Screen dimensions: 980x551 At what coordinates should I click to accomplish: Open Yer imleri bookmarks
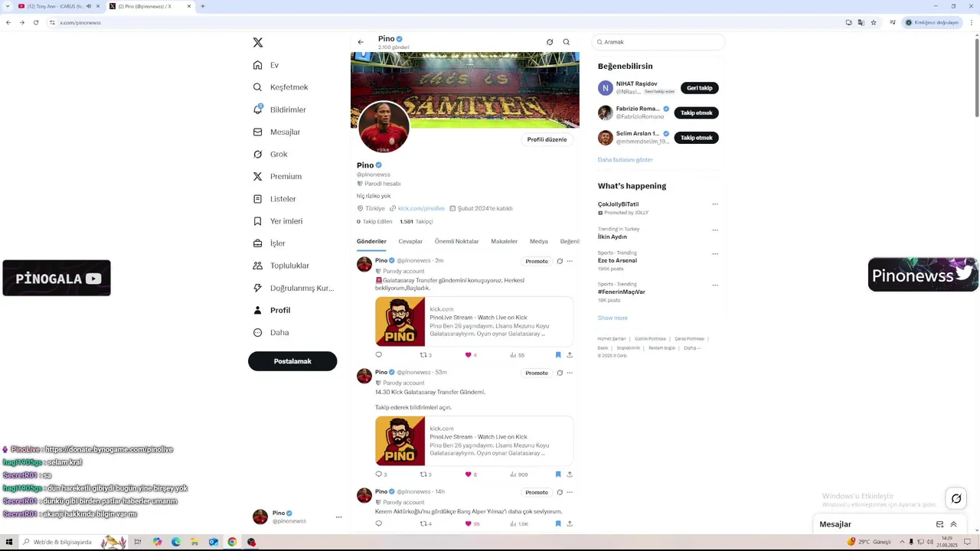pyautogui.click(x=278, y=220)
